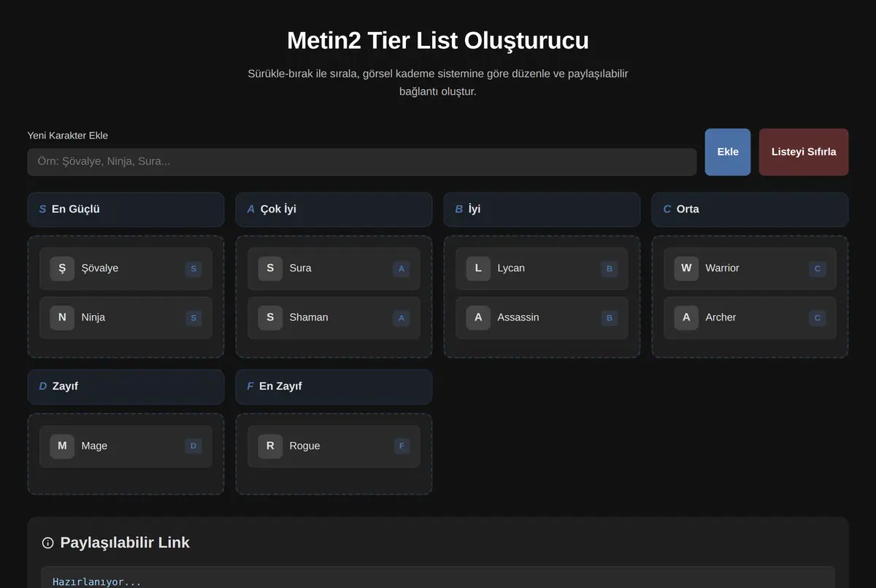The width and height of the screenshot is (876, 588).
Task: Click the S tier badge on Şövalye card
Action: (193, 268)
